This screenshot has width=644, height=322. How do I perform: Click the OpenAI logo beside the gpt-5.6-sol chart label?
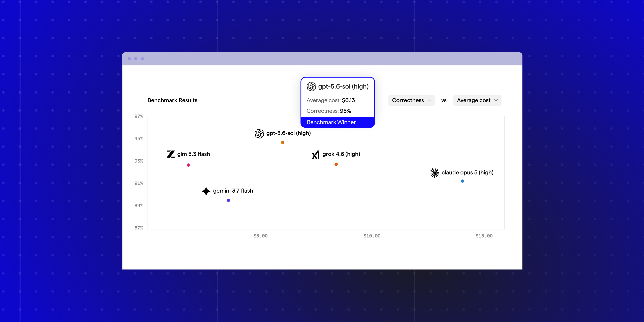coord(259,133)
